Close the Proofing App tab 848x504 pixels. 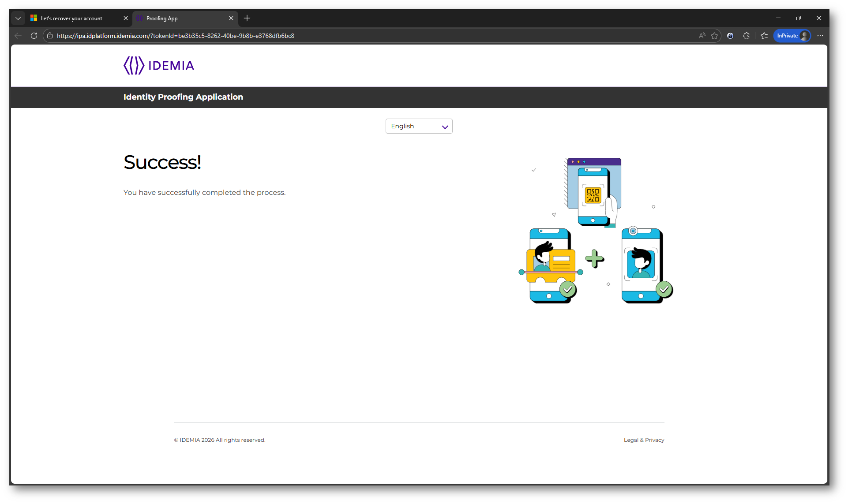point(231,18)
